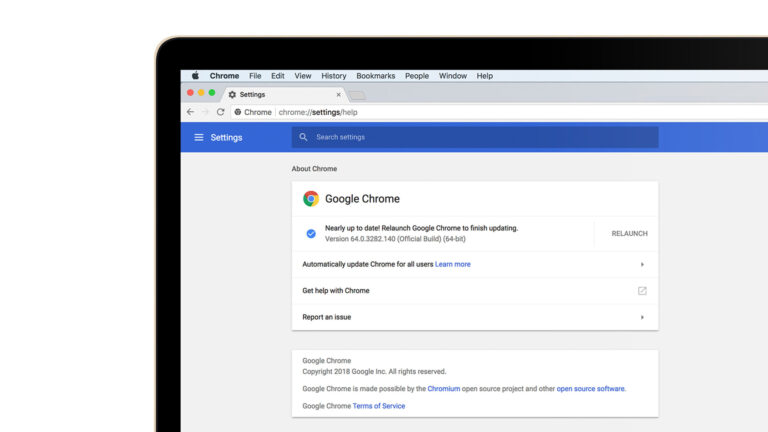Viewport: 768px width, 432px height.
Task: Reload the current page
Action: [x=220, y=112]
